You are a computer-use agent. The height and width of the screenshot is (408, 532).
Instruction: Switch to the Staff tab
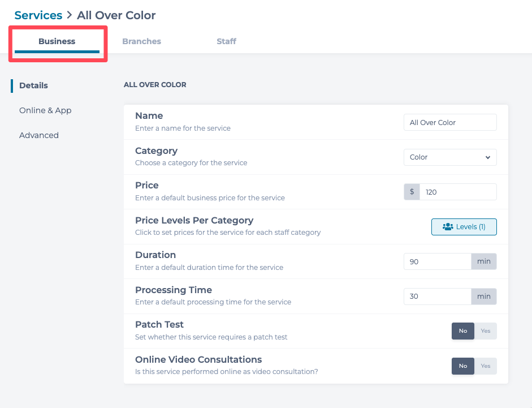pos(226,41)
